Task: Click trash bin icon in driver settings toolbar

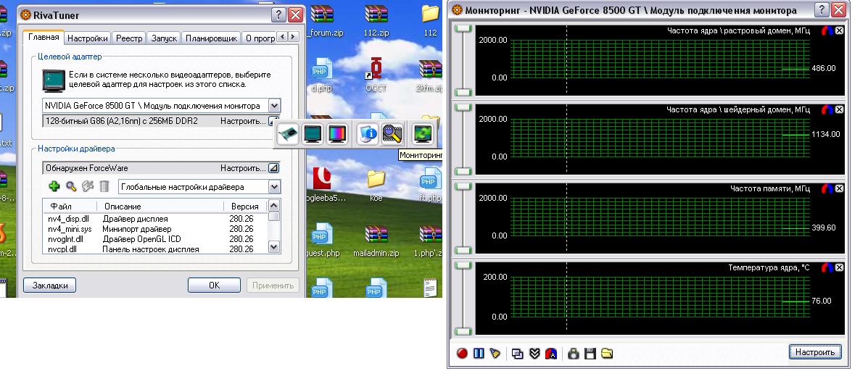Action: pyautogui.click(x=104, y=186)
